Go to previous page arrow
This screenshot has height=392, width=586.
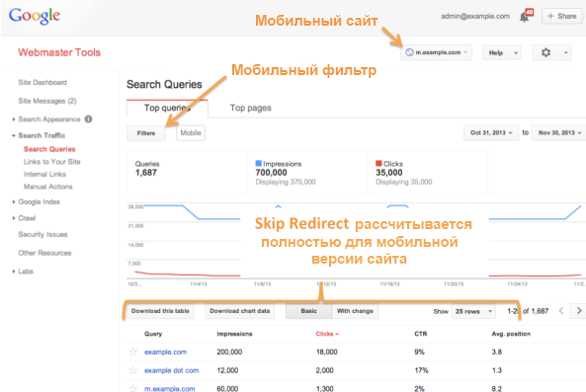(561, 311)
